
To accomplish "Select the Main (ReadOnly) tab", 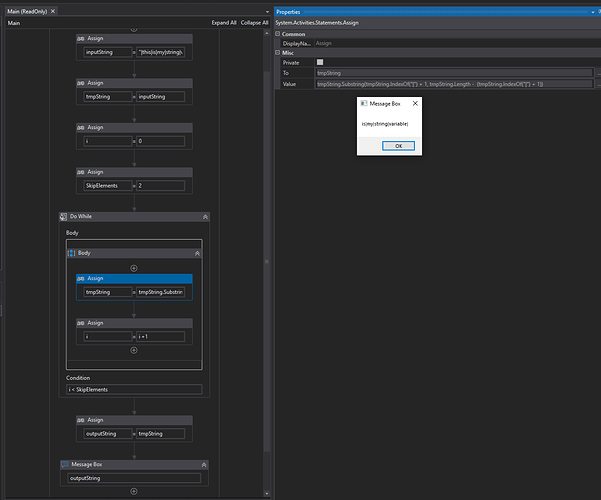I will pyautogui.click(x=27, y=12).
